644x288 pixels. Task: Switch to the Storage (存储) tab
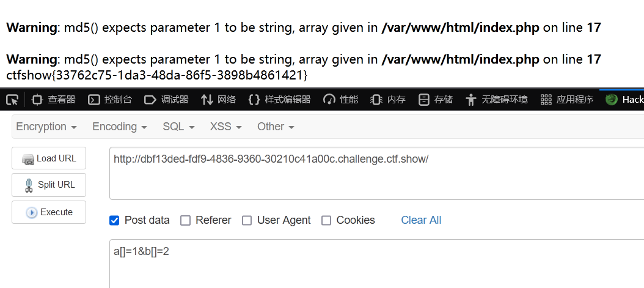point(436,100)
